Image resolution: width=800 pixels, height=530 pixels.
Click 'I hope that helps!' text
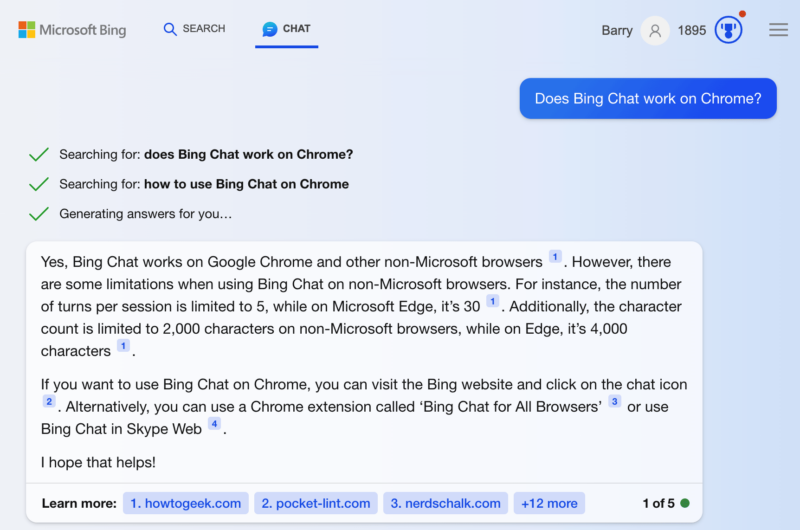click(98, 462)
